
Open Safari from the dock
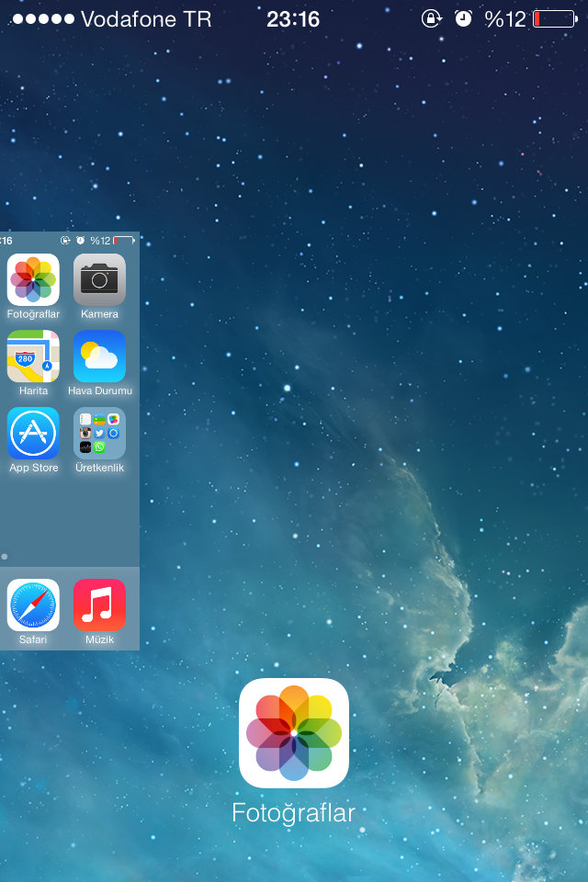pos(33,605)
